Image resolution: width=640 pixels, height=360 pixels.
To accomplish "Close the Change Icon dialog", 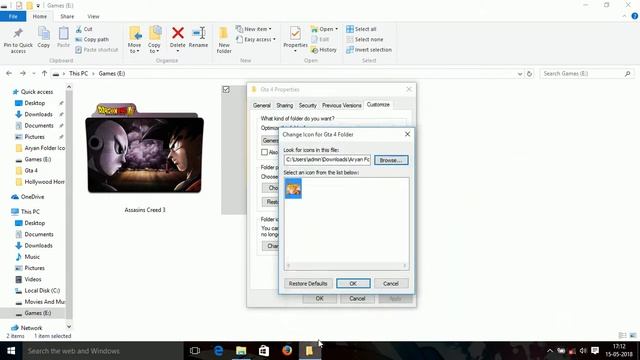I will pos(407,134).
